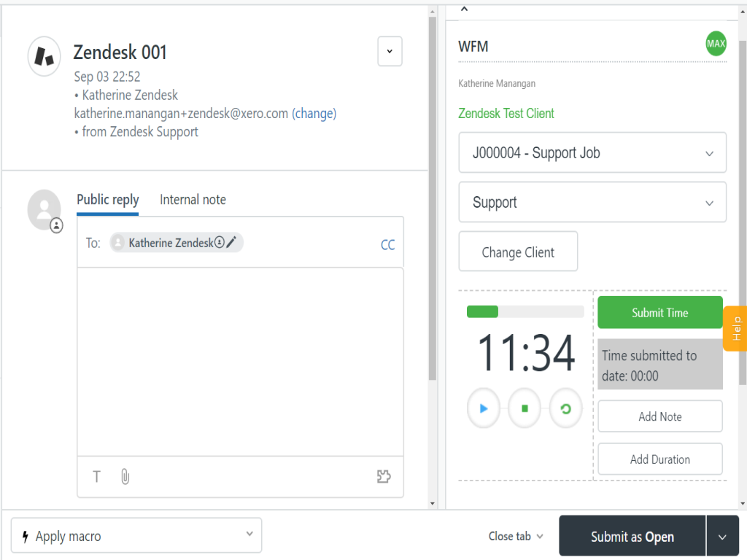The height and width of the screenshot is (560, 747).
Task: Click the (change) email link
Action: (314, 114)
